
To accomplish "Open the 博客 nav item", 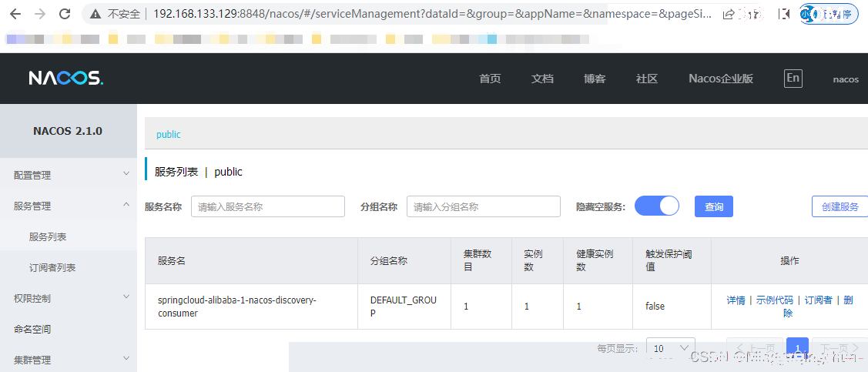I will click(595, 79).
